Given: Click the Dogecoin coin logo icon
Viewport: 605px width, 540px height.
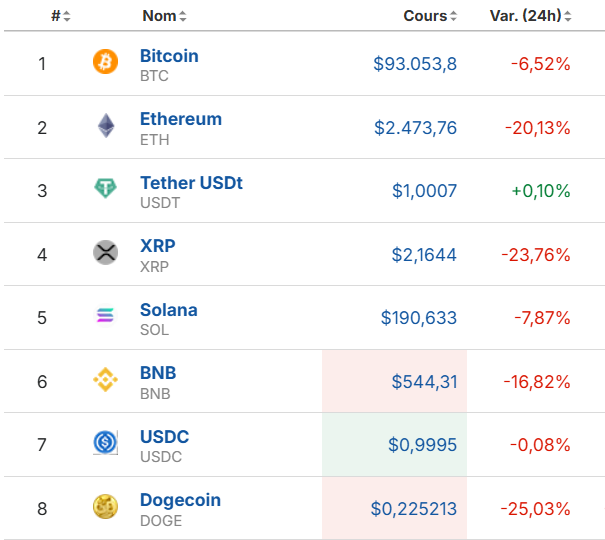Looking at the screenshot, I should pyautogui.click(x=105, y=506).
